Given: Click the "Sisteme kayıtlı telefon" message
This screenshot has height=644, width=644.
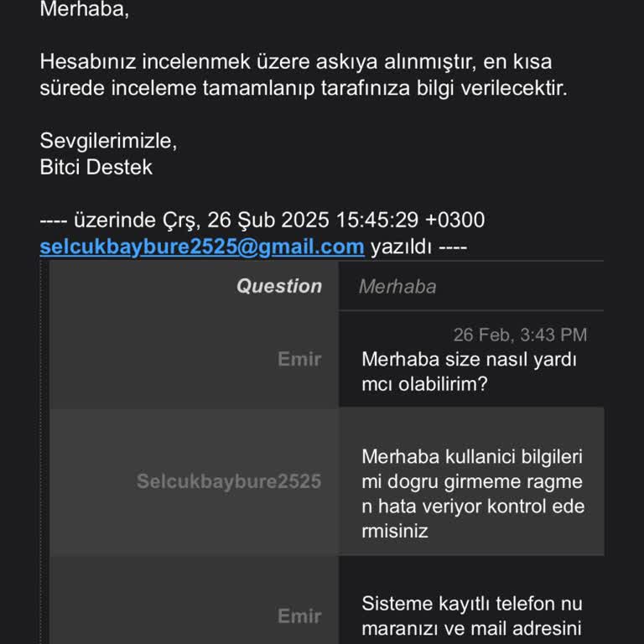Looking at the screenshot, I should pos(471,604).
